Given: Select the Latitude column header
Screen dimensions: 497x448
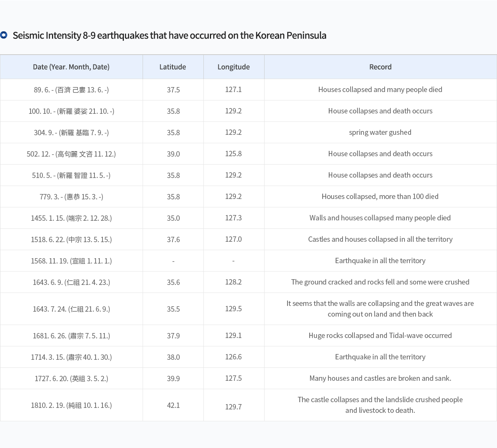Looking at the screenshot, I should point(173,67).
